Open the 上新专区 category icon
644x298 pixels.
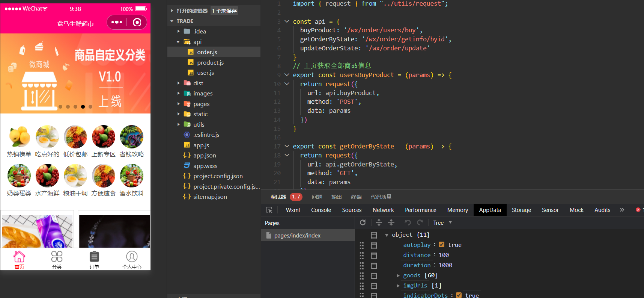[x=104, y=137]
